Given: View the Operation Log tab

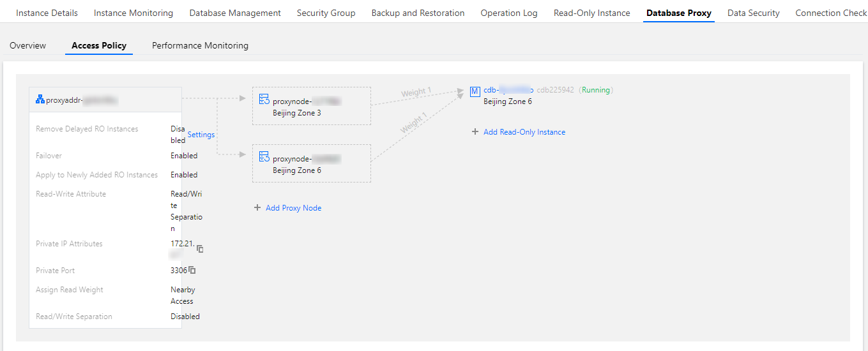Looking at the screenshot, I should coord(509,13).
